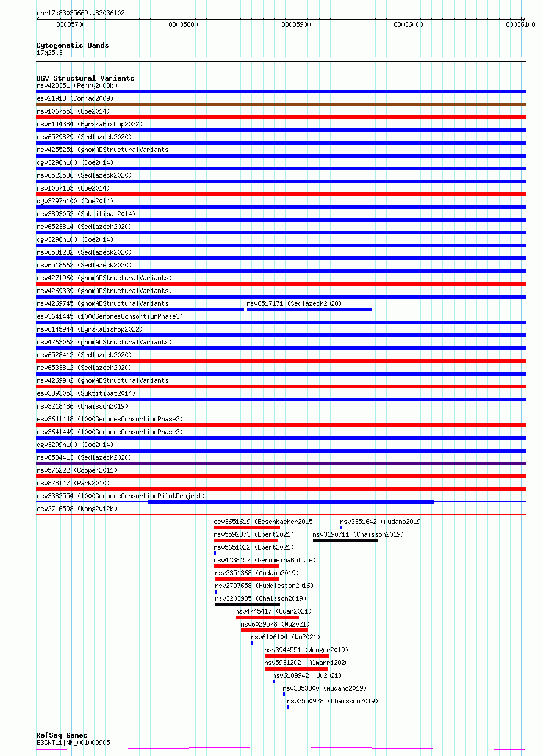Image resolution: width=543 pixels, height=756 pixels.
Task: Select esv3893053 (Suktitipat2014) label
Action: [86, 393]
